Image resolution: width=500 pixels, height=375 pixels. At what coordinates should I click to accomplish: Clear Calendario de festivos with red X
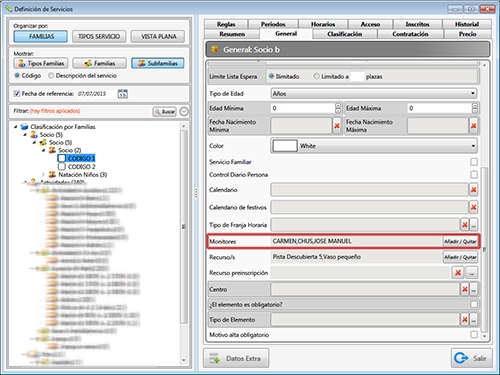tap(473, 207)
